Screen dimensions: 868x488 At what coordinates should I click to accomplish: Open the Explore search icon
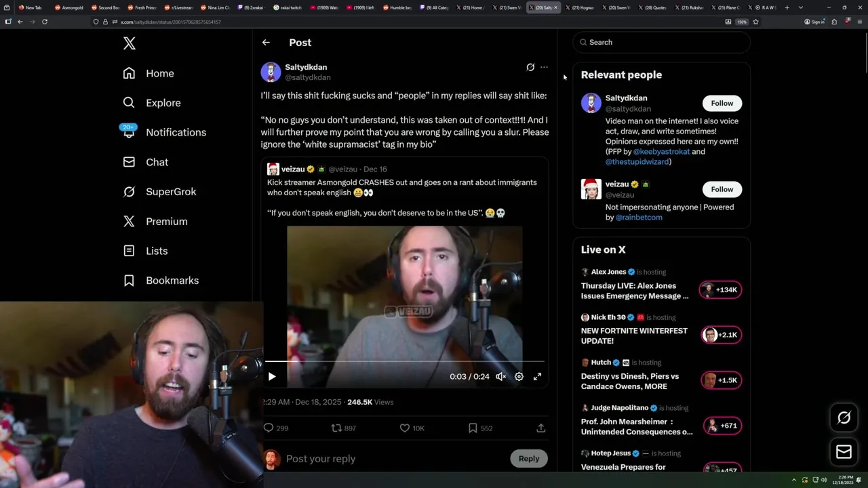129,102
